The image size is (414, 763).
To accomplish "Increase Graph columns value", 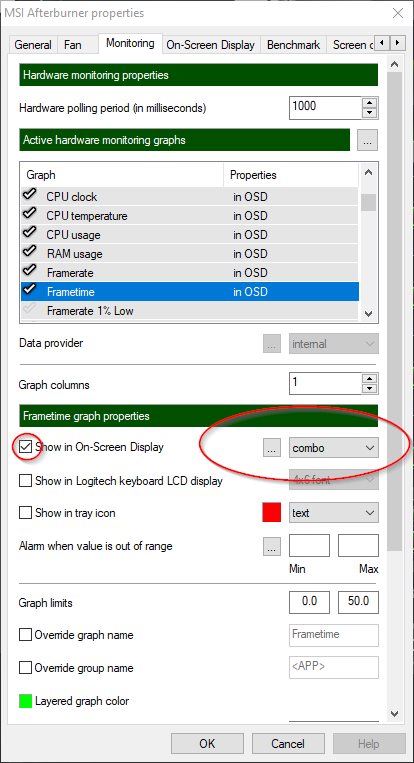I will click(x=371, y=379).
